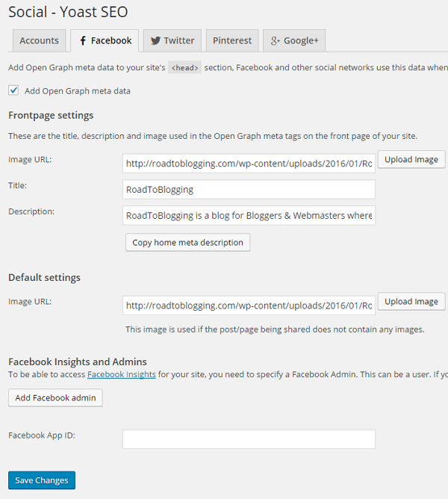Image resolution: width=448 pixels, height=499 pixels.
Task: Uncheck Add Open Graph meta data
Action: (x=13, y=90)
